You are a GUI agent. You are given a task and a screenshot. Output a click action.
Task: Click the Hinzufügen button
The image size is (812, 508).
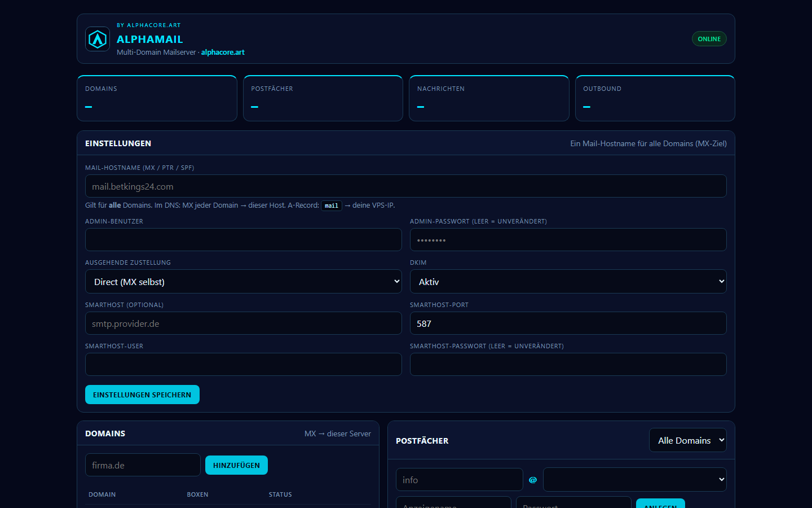pos(236,465)
